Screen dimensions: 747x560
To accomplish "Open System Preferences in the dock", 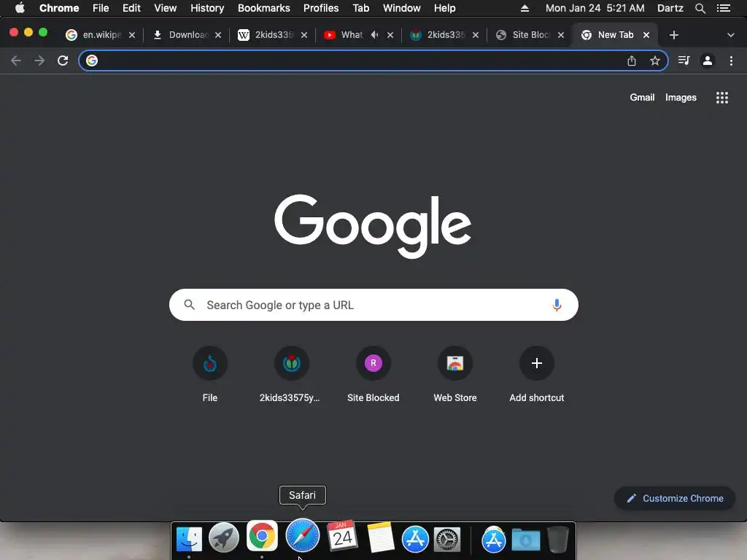I will tap(447, 540).
